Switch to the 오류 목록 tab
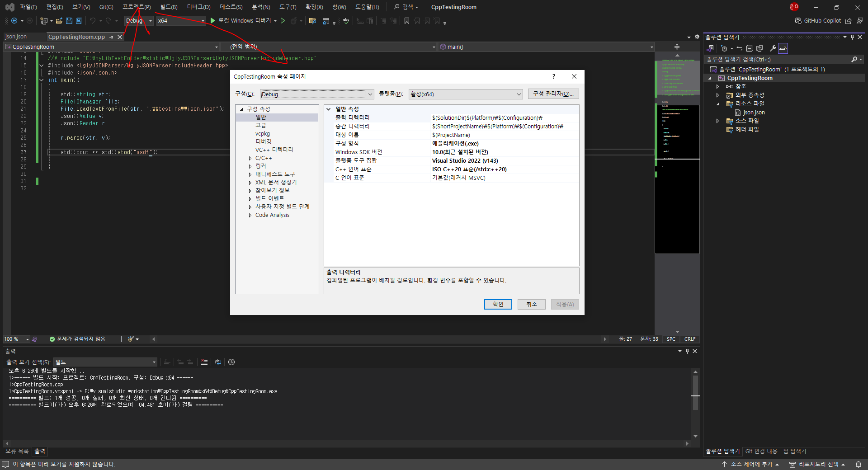Viewport: 868px width, 470px height. tap(17, 451)
